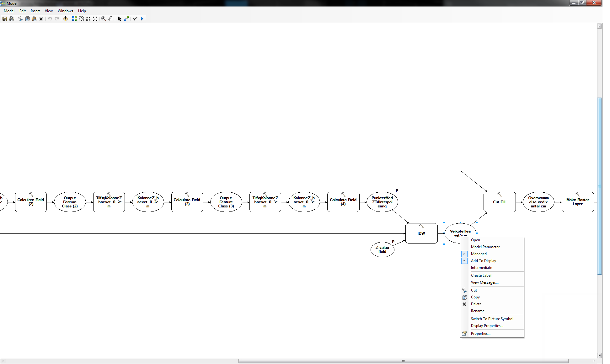Select Oversvommelse ved x antal cm oval
This screenshot has height=364, width=610.
pos(538,202)
